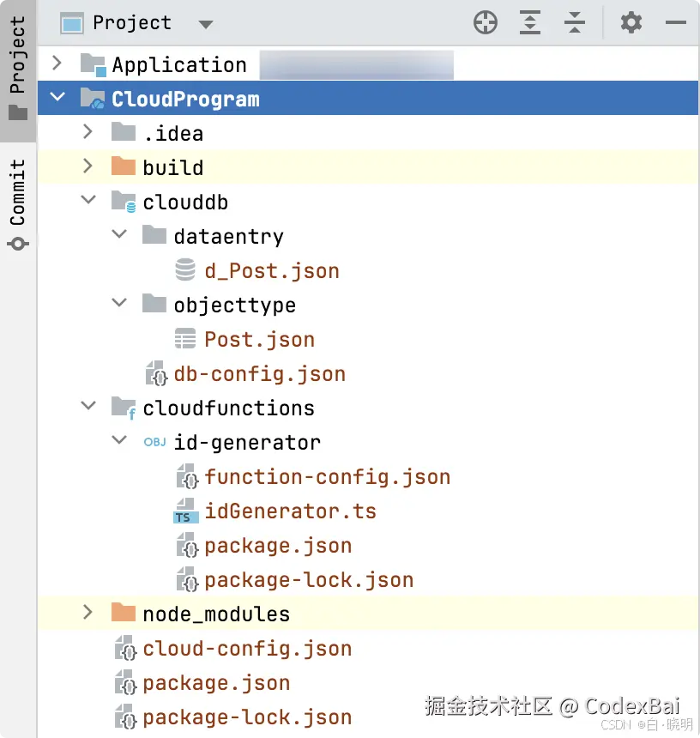This screenshot has height=738, width=700.
Task: Select the objecttype folder name
Action: [x=235, y=305]
